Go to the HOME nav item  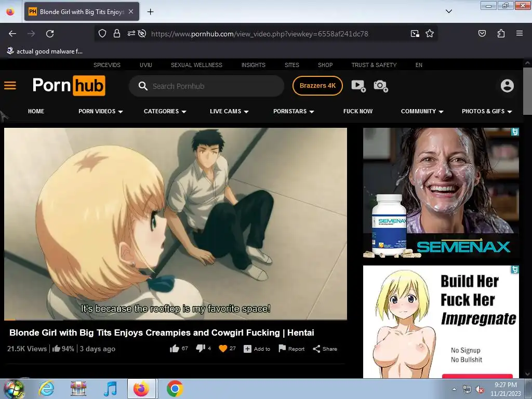point(36,111)
